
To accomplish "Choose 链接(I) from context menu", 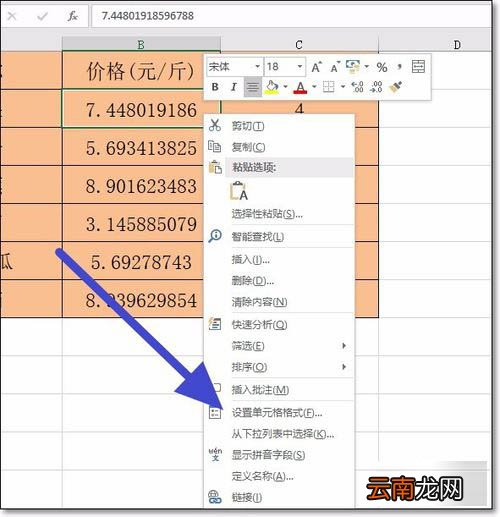I will click(x=279, y=497).
